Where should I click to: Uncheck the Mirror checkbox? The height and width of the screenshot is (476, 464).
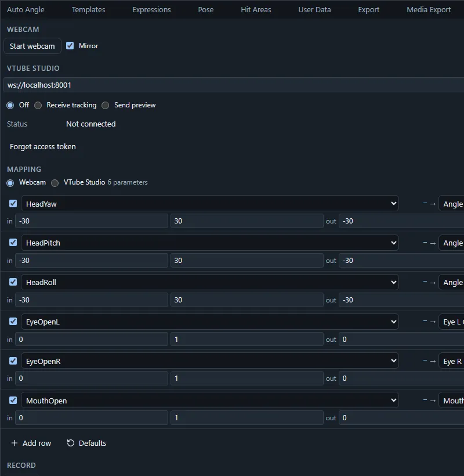[70, 45]
